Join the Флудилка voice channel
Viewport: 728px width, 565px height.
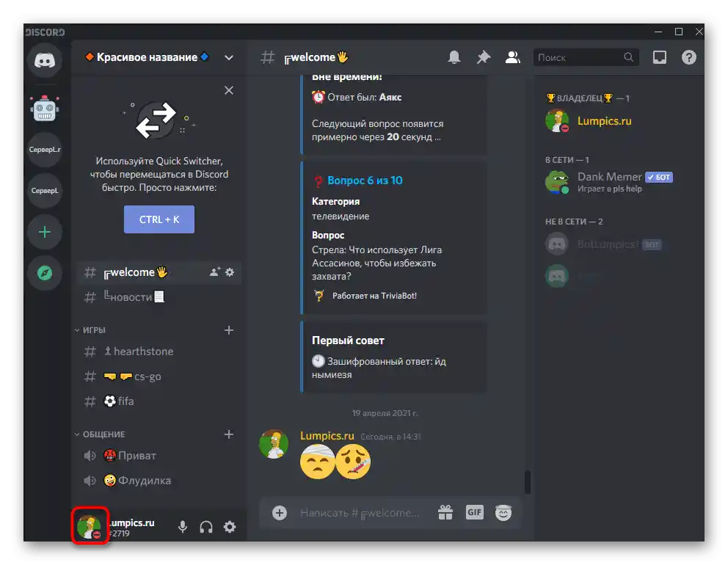tap(158, 481)
